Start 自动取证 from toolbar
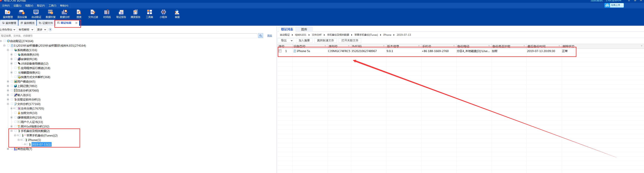 (x=36, y=14)
